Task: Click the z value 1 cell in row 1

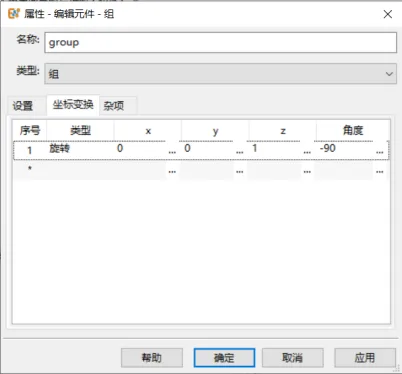Action: [x=275, y=149]
